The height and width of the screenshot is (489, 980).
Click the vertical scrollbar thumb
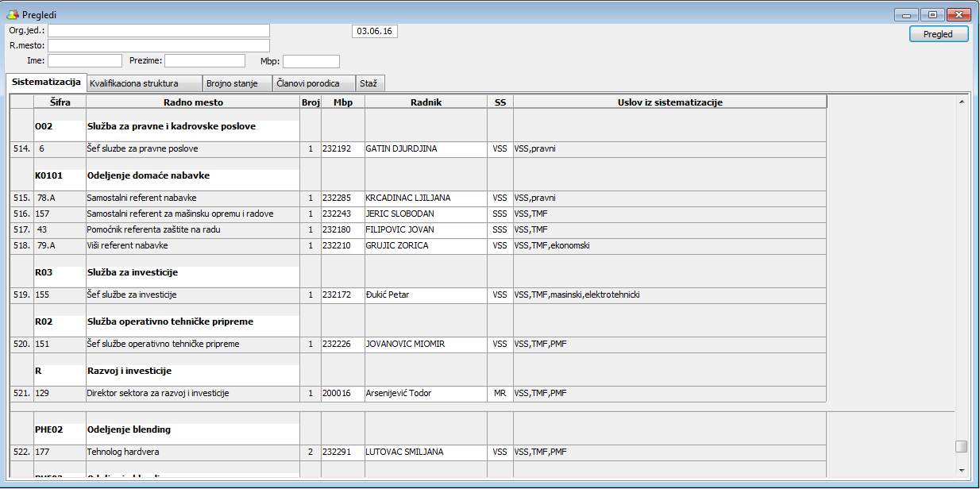[961, 446]
